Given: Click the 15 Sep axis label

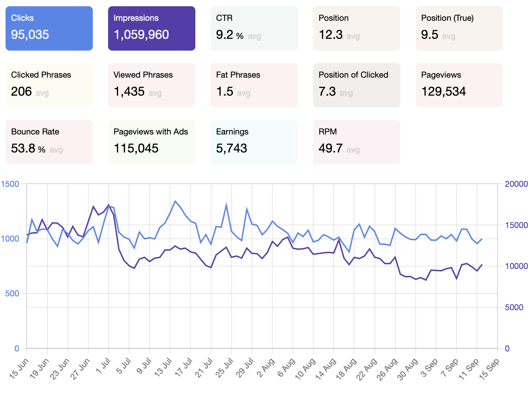Looking at the screenshot, I should coord(489,369).
